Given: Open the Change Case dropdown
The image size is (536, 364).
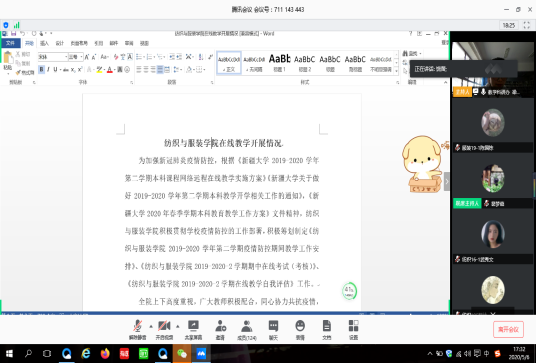Looking at the screenshot, I should point(105,57).
